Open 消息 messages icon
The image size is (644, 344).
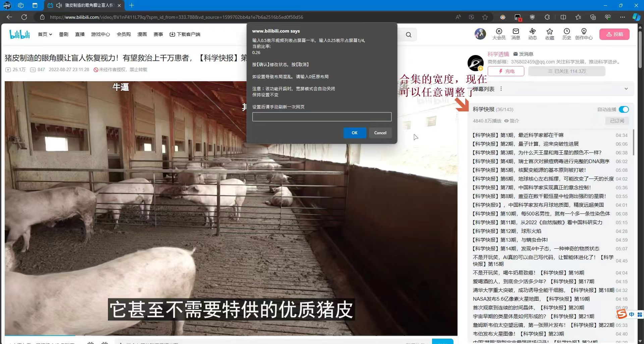[x=516, y=34]
